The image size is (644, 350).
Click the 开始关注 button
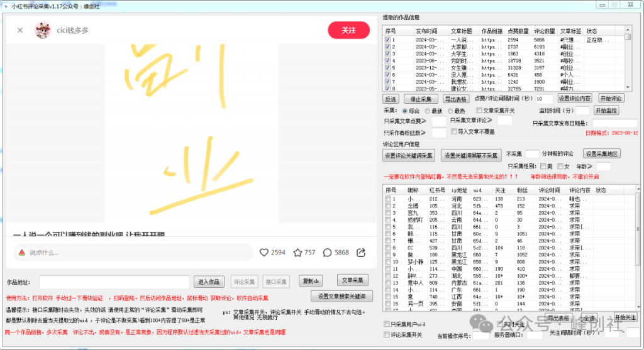(x=625, y=317)
